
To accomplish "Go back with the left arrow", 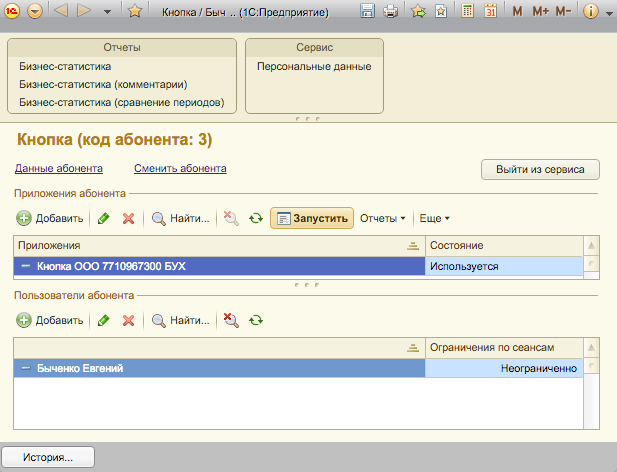I will coord(61,11).
